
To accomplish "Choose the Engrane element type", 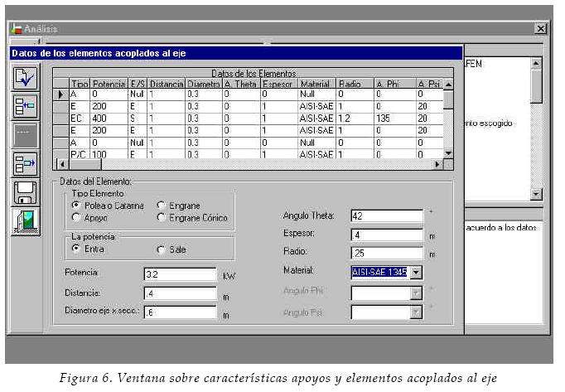I will (x=161, y=205).
